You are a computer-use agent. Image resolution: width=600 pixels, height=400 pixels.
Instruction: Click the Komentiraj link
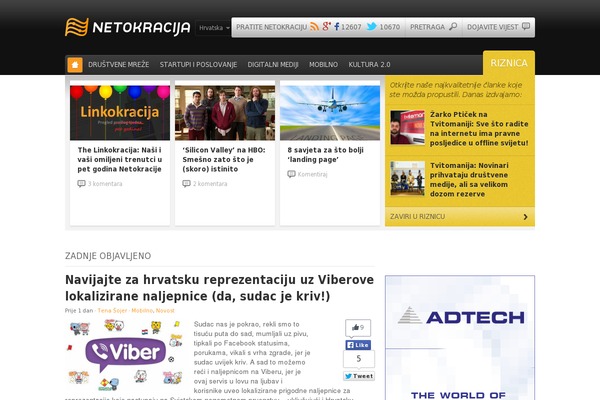pyautogui.click(x=312, y=174)
